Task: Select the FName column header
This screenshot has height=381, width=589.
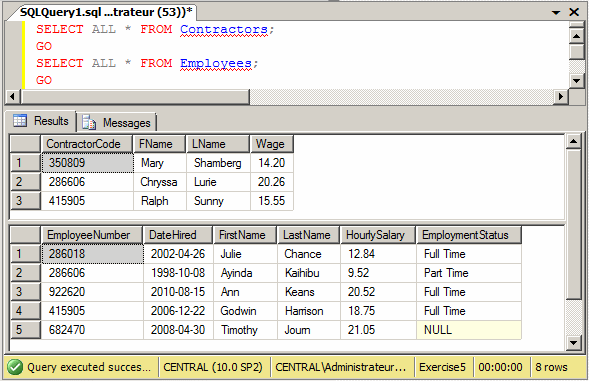Action: [160, 144]
